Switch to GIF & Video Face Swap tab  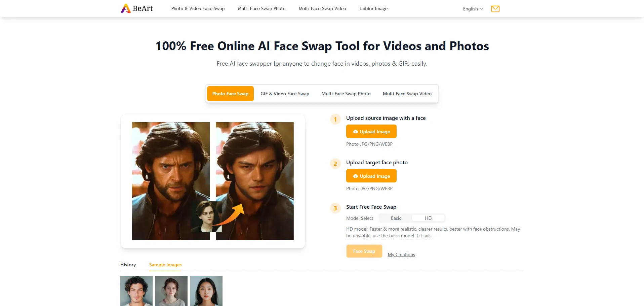tap(285, 94)
